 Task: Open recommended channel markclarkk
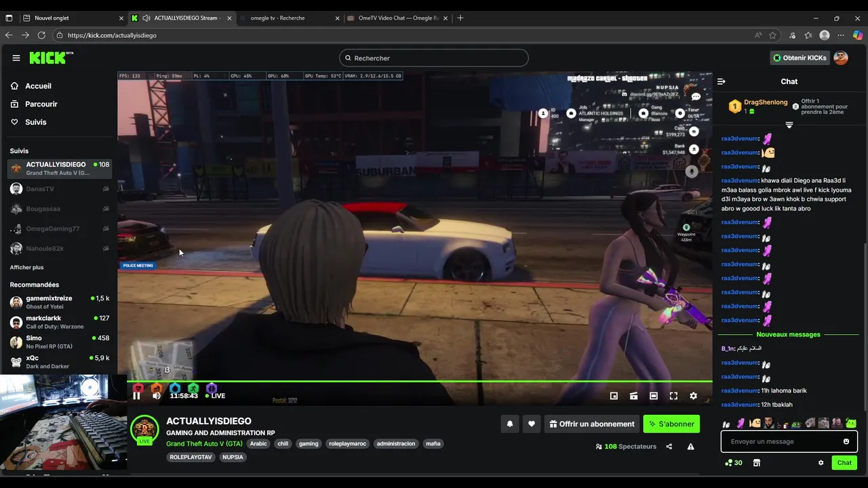(x=60, y=322)
